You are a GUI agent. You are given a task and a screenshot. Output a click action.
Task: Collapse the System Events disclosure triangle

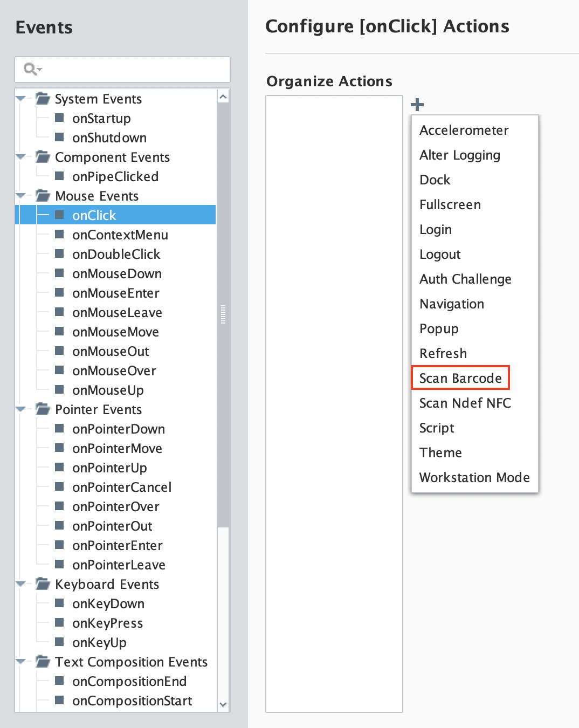click(x=21, y=99)
